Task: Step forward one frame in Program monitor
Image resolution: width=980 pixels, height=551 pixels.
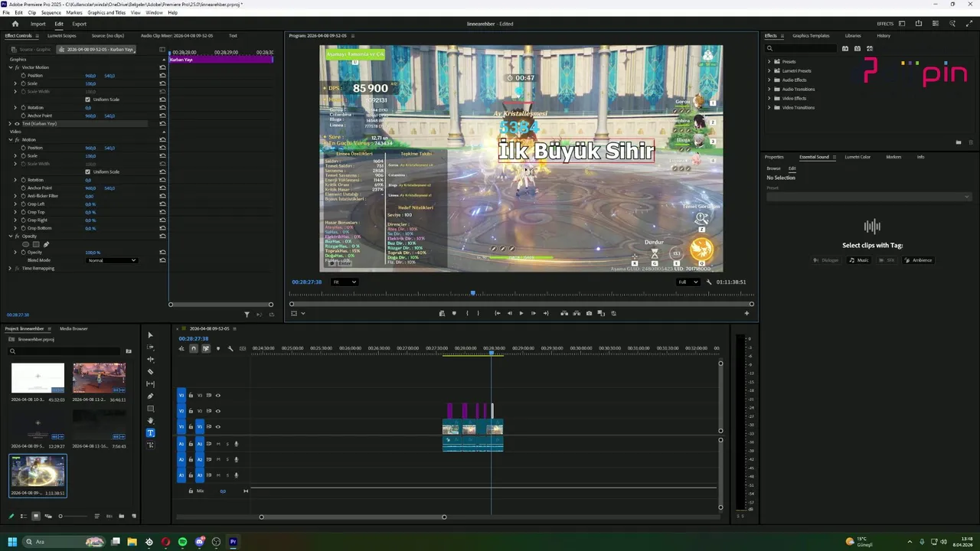Action: pyautogui.click(x=534, y=313)
